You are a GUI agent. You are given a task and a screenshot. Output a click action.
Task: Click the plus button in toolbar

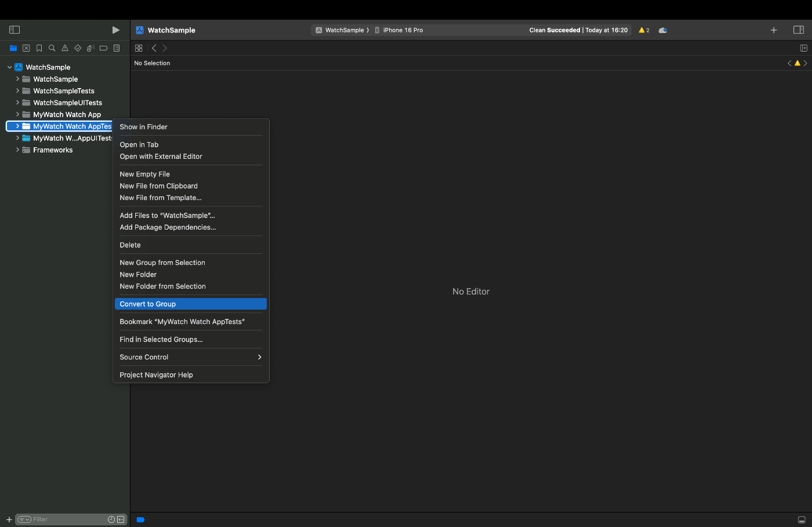point(774,30)
